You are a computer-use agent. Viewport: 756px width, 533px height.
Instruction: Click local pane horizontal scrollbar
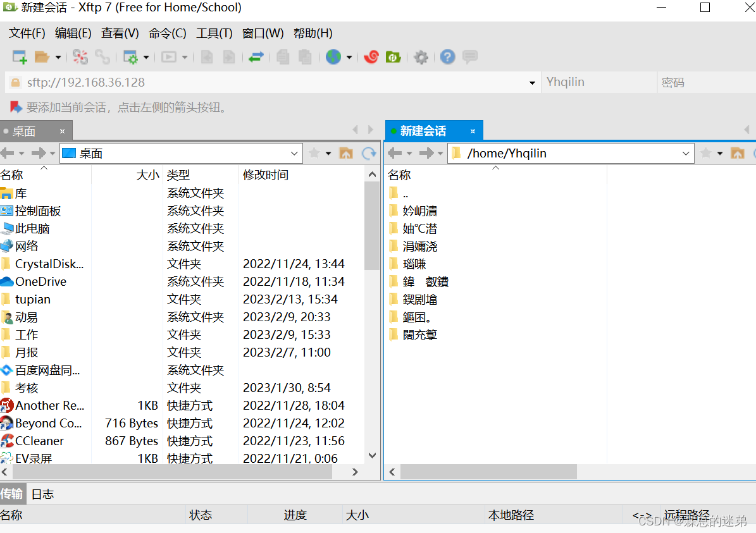tap(171, 472)
